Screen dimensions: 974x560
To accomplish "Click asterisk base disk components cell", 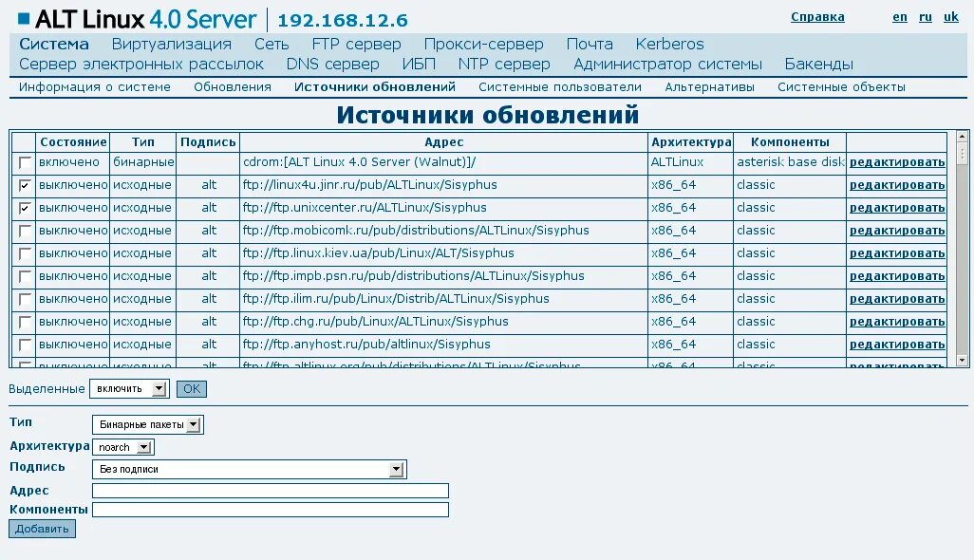I will (x=790, y=162).
